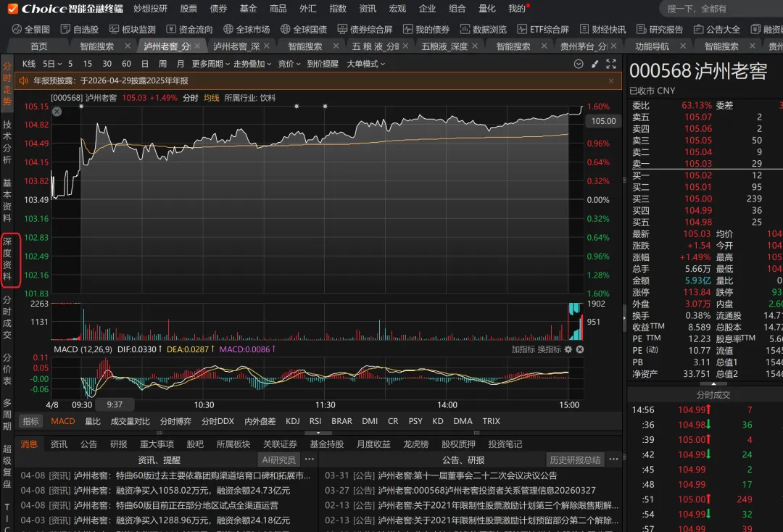Open 龙虎榜 tab

pos(416,444)
